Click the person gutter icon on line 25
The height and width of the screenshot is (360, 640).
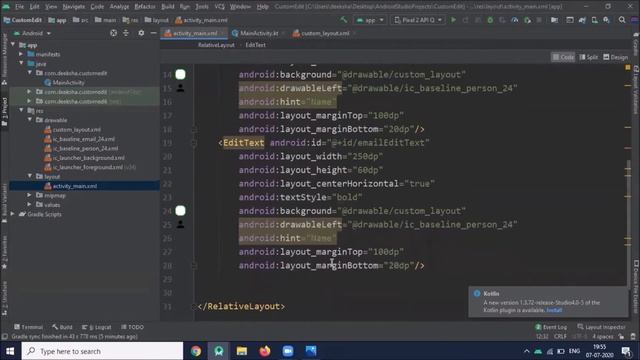tap(180, 224)
